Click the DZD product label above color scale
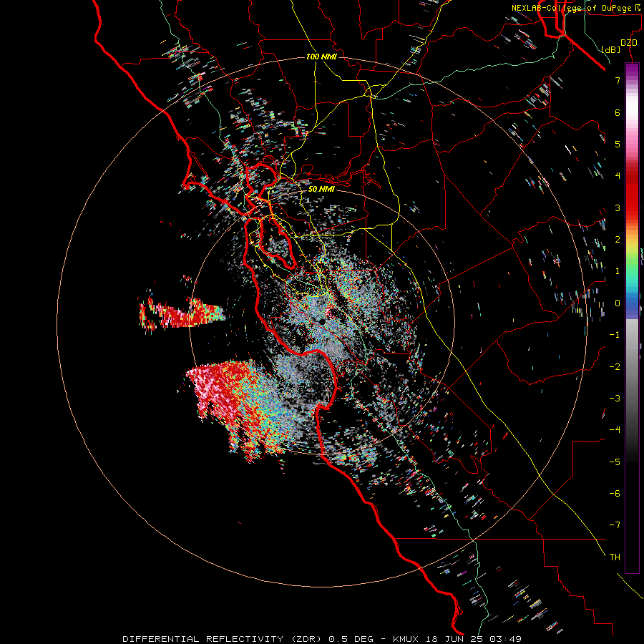This screenshot has width=644, height=644. point(629,43)
